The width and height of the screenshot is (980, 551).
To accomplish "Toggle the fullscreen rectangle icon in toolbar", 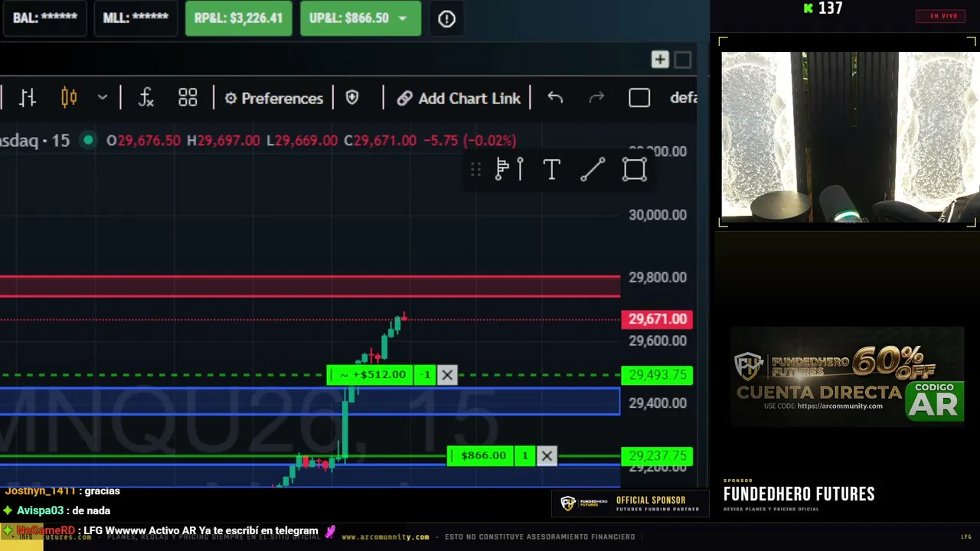I will coord(639,98).
